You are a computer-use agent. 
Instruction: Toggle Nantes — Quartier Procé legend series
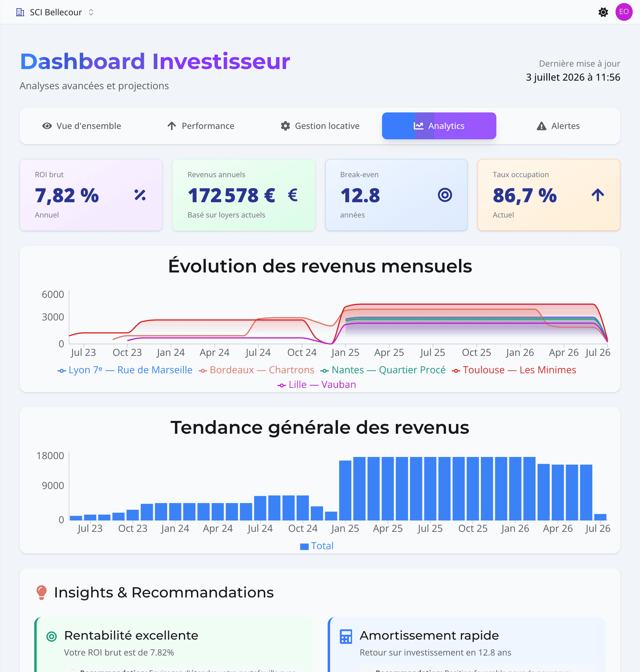point(383,370)
